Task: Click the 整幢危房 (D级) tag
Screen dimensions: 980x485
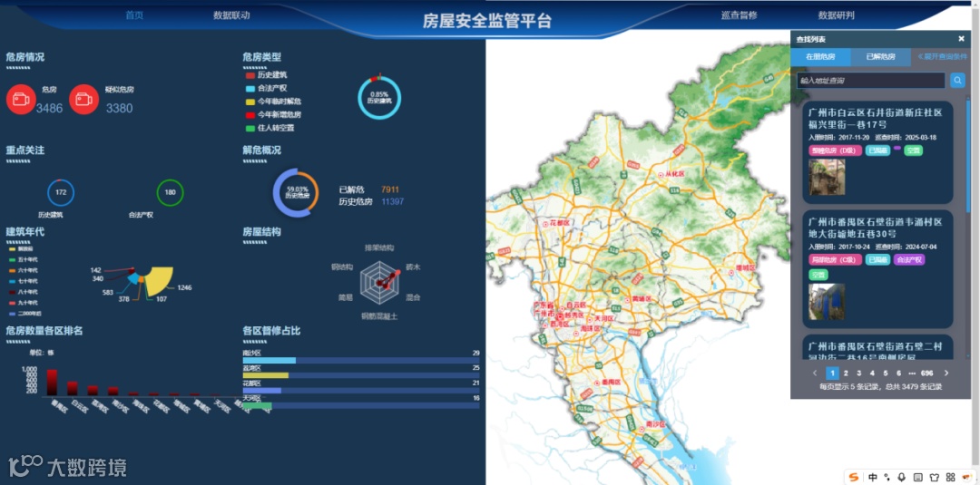Action: 835,150
